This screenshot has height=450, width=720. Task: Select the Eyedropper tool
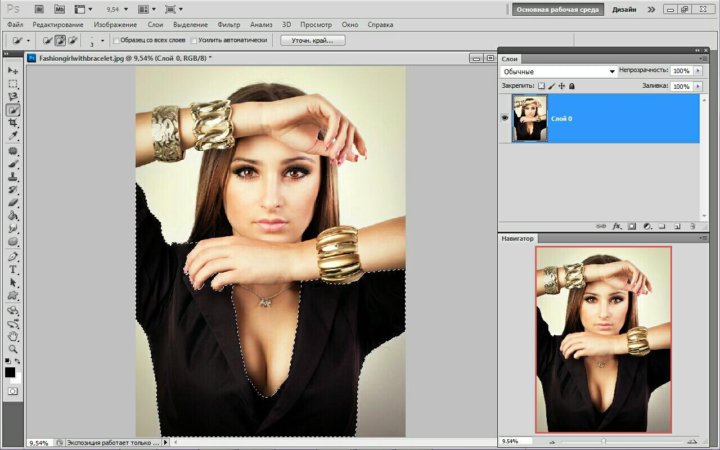tap(13, 136)
